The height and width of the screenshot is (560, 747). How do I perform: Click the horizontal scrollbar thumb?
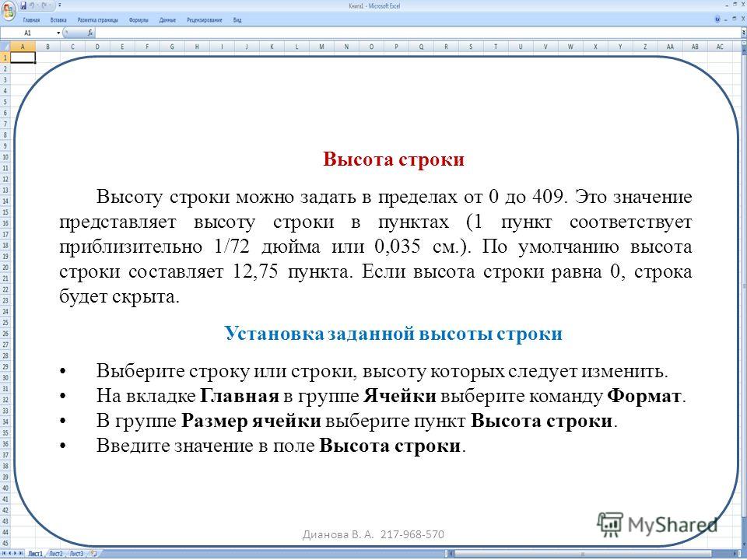click(x=582, y=555)
